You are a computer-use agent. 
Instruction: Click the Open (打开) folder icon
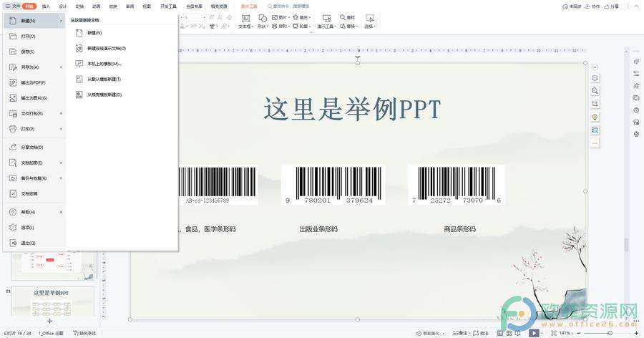pyautogui.click(x=13, y=37)
